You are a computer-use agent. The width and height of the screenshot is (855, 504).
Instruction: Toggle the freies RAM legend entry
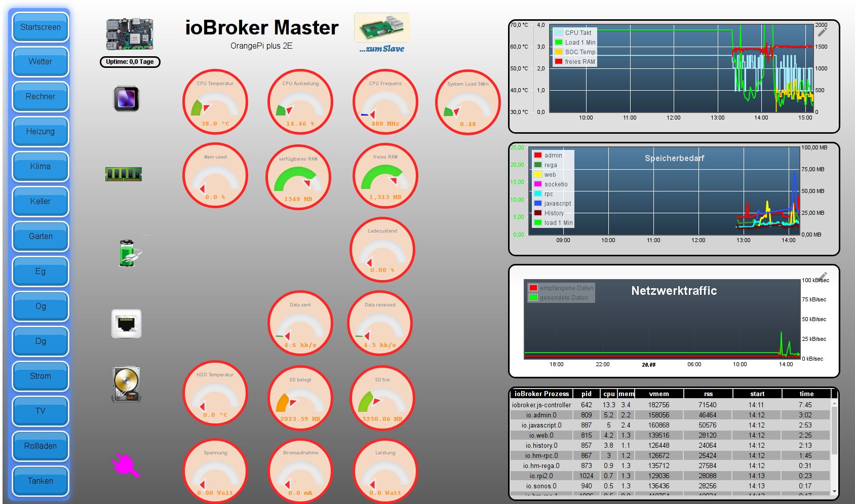pos(574,62)
